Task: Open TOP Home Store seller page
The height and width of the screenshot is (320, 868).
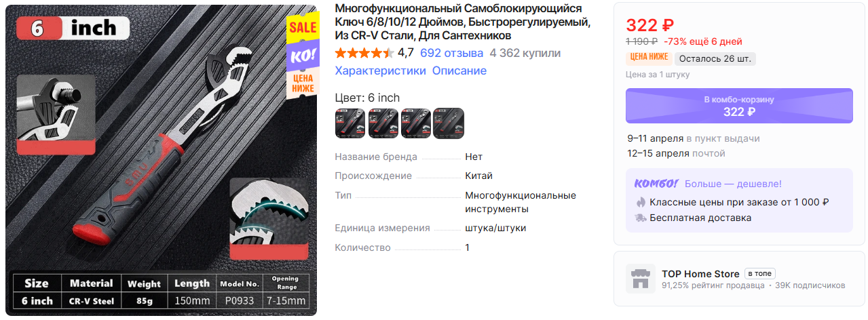Action: tap(700, 274)
